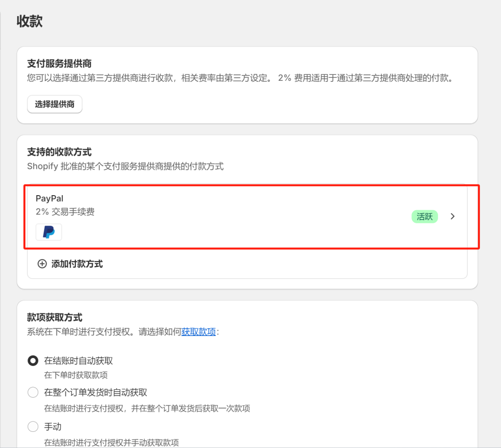Click the 活跃 status badge on PayPal
The height and width of the screenshot is (448, 501).
click(x=424, y=216)
